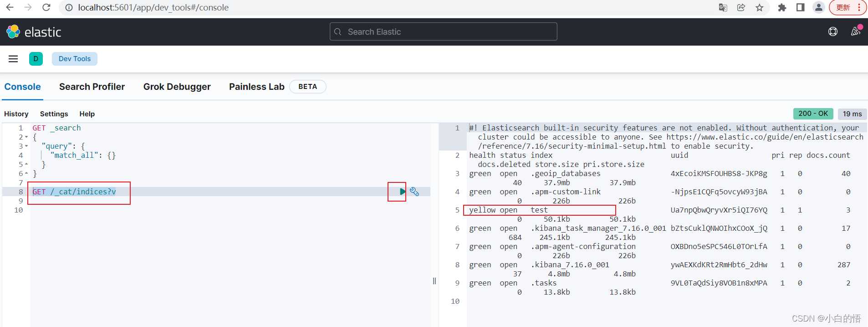This screenshot has height=327, width=868.
Task: Click the uuid 4xEcoiKMSFOUHBS8-JKP8g
Action: coord(719,173)
